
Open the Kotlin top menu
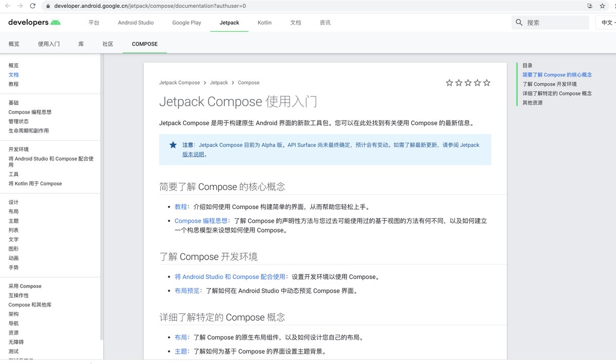(264, 23)
